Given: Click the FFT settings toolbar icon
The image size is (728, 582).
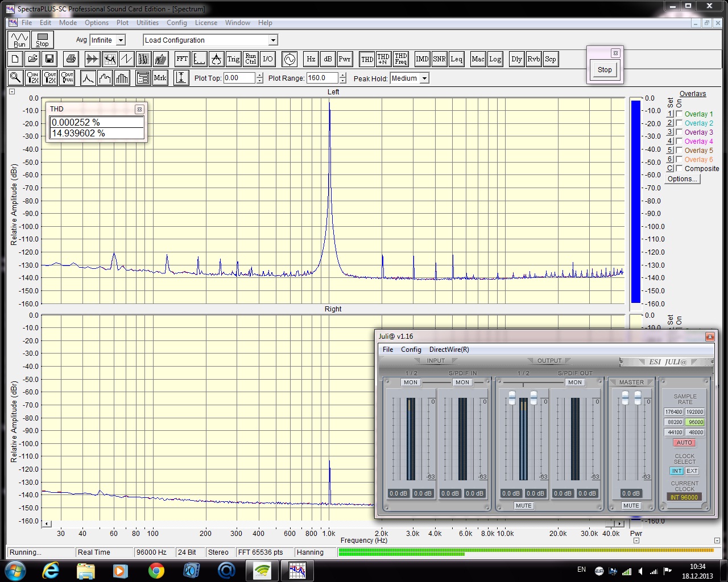Looking at the screenshot, I should (182, 59).
